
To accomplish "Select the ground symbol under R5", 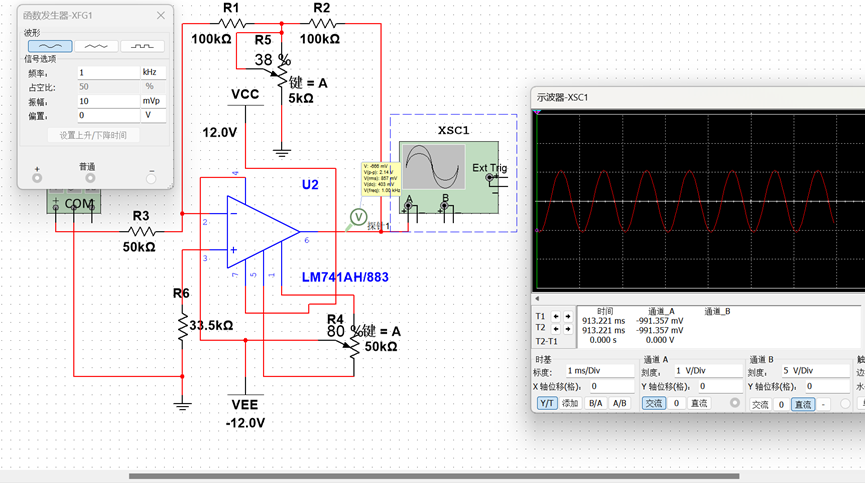I will (x=281, y=153).
